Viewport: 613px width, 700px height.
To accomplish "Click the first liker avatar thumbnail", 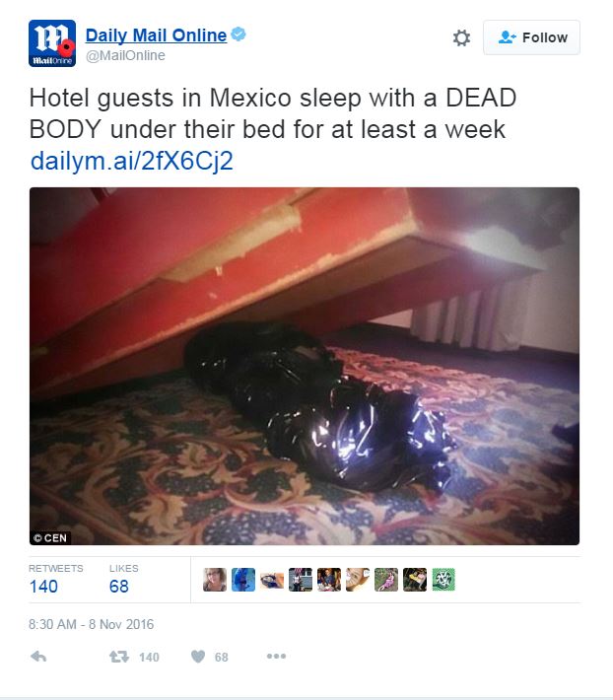I will (x=215, y=580).
